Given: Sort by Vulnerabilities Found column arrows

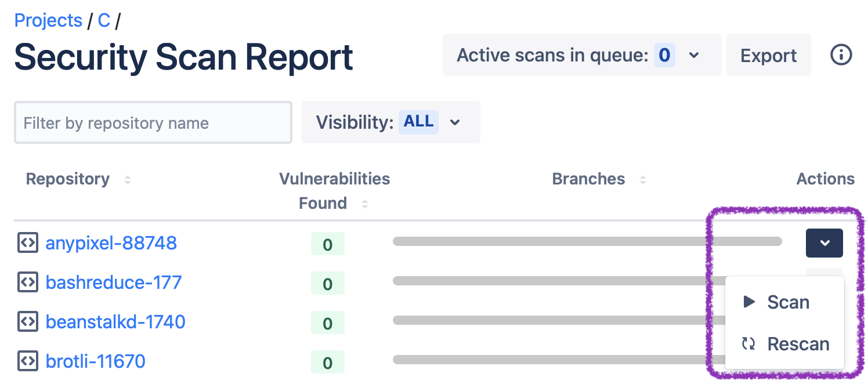Looking at the screenshot, I should pos(364,204).
